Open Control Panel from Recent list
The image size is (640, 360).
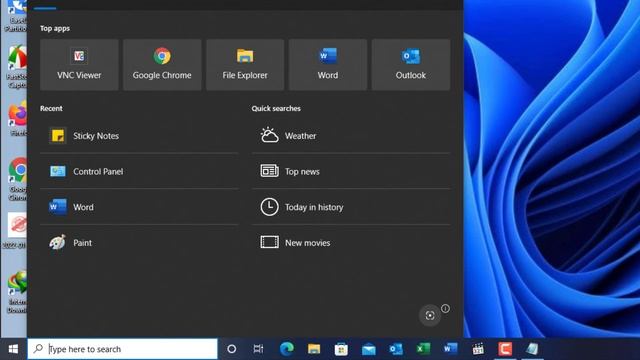tap(139, 171)
